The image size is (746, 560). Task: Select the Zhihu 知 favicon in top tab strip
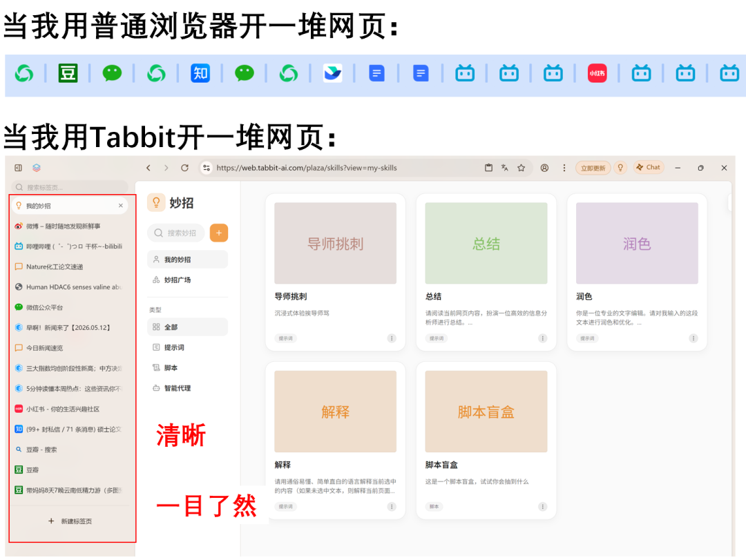coord(200,74)
